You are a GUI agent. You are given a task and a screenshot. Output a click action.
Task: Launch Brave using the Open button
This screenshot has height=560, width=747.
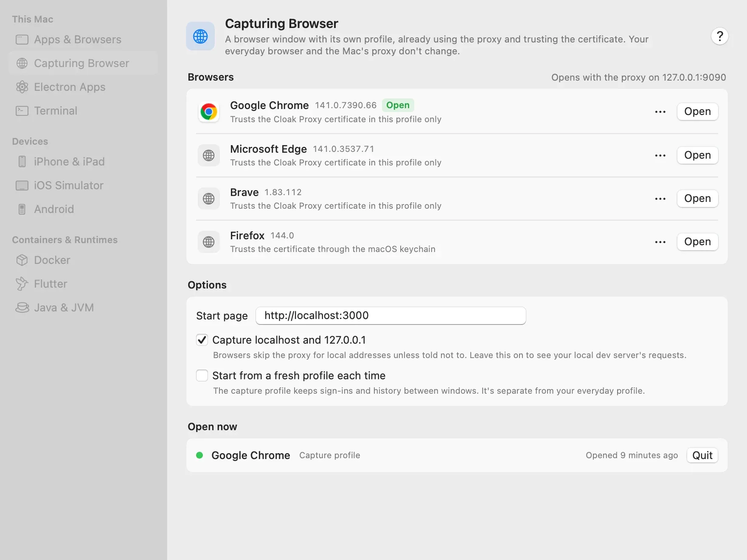(x=697, y=199)
